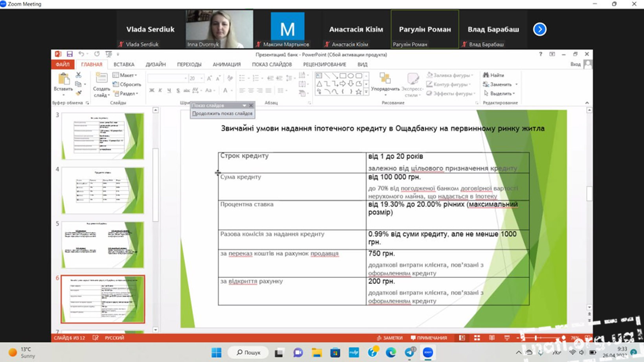Pick the star shape in shapes gallery
644x362 pixels.
359,92
